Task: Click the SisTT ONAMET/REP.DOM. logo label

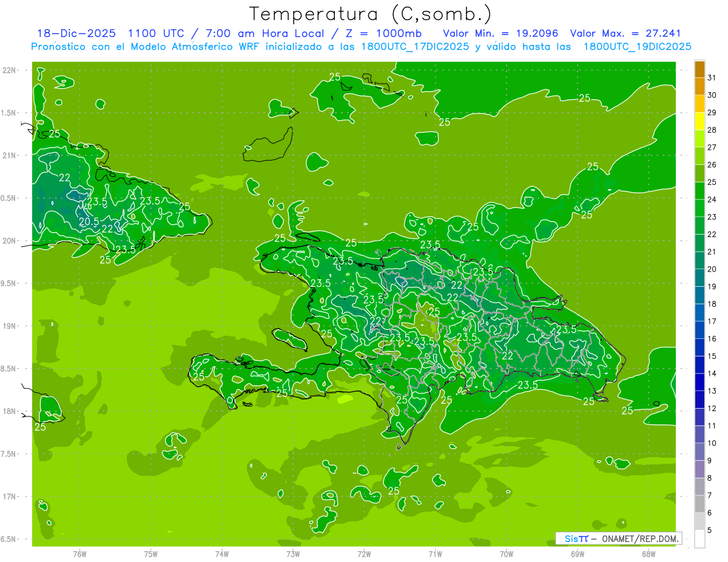Action: tap(618, 538)
